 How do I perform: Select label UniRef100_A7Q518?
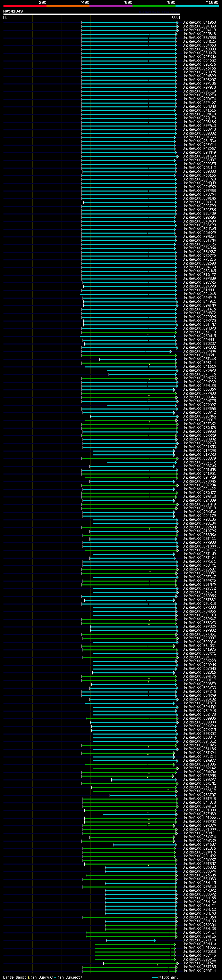[x=199, y=951]
